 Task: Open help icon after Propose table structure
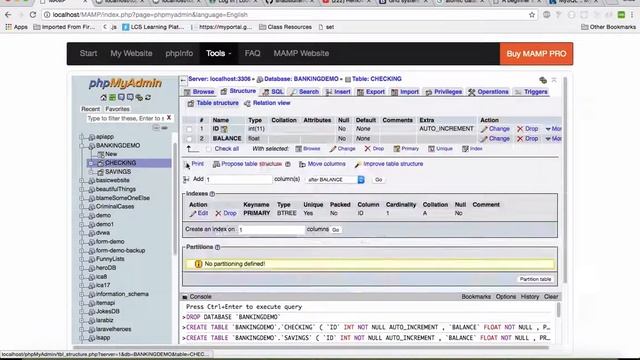click(x=288, y=164)
